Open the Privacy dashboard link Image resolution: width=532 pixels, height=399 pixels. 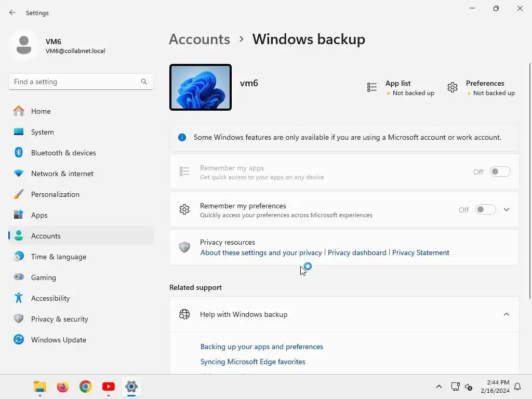coord(357,253)
